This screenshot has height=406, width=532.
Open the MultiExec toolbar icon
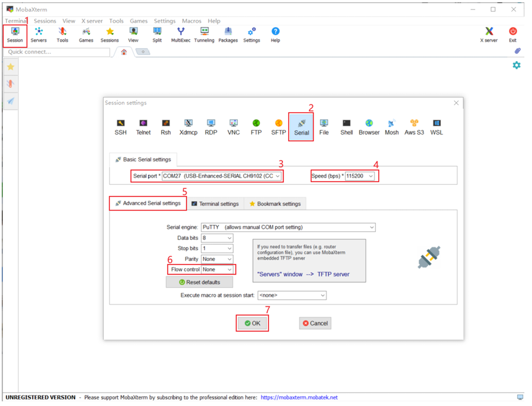click(x=181, y=35)
